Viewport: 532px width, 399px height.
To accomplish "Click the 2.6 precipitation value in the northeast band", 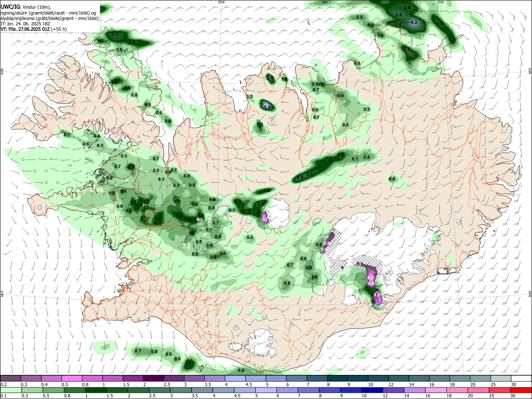I will pyautogui.click(x=399, y=15).
